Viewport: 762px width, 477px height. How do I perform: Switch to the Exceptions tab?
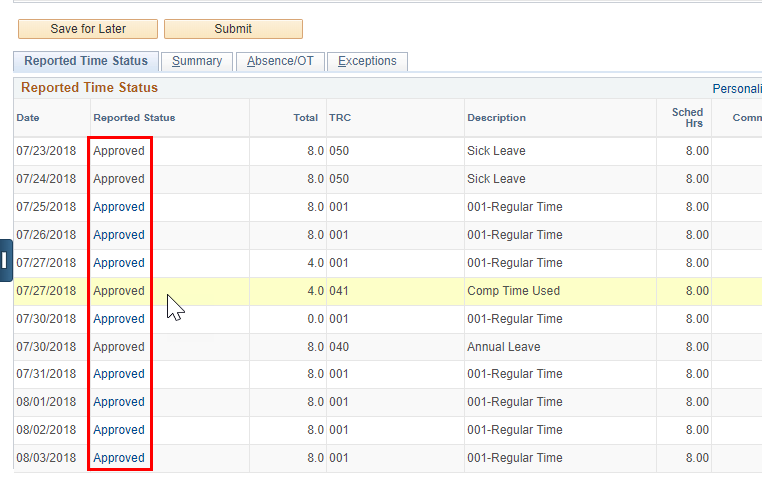367,62
